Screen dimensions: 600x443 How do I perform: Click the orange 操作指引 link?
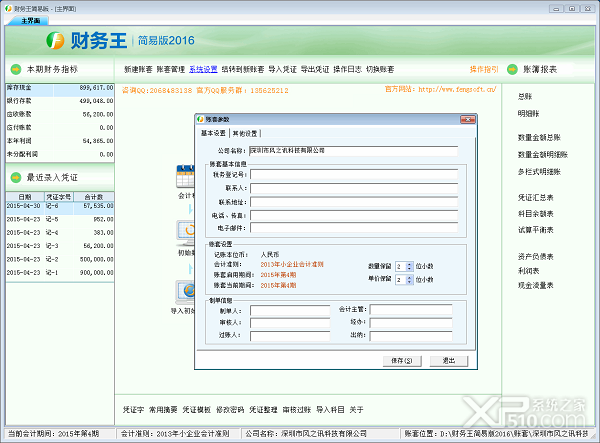pyautogui.click(x=484, y=69)
